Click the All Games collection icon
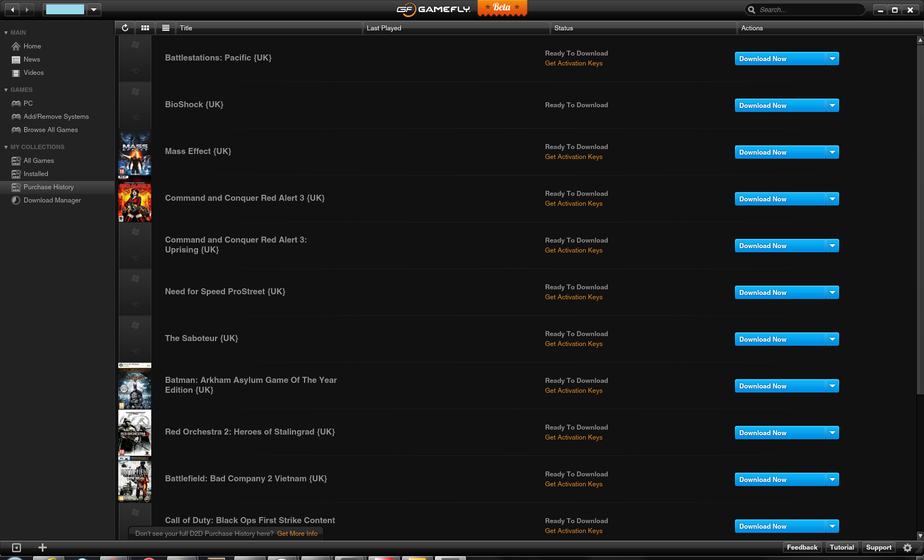The width and height of the screenshot is (924, 560). click(16, 161)
